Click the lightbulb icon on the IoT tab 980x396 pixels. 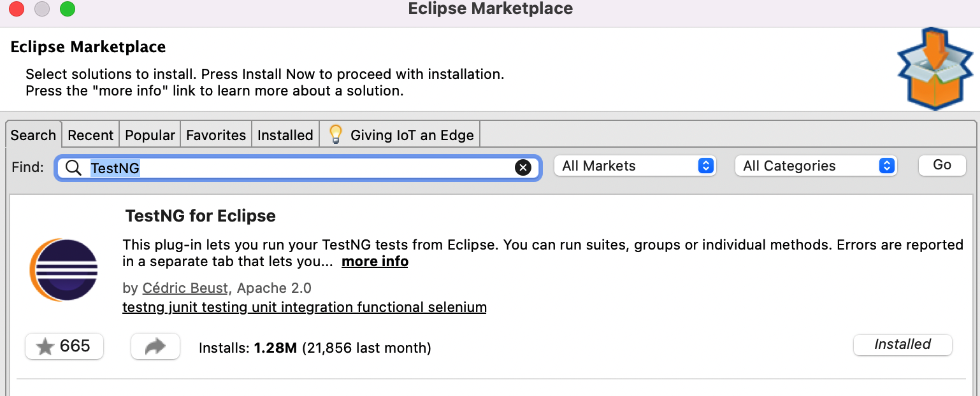click(x=336, y=134)
